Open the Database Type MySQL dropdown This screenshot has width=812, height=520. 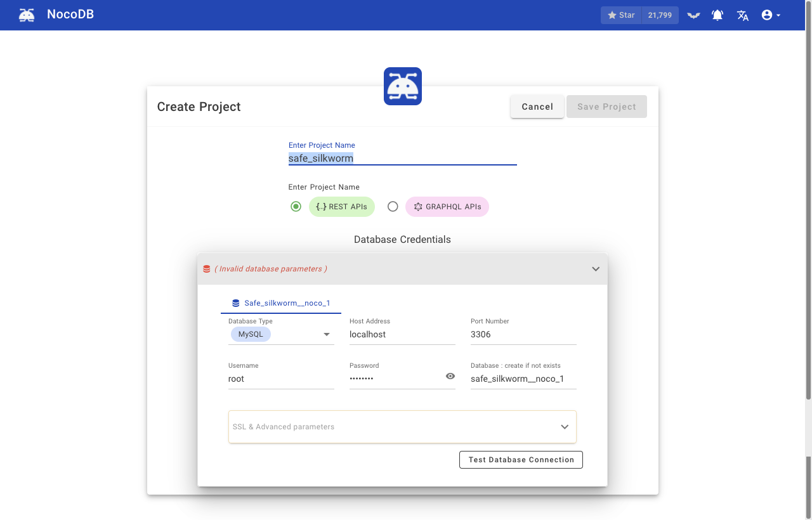point(281,334)
